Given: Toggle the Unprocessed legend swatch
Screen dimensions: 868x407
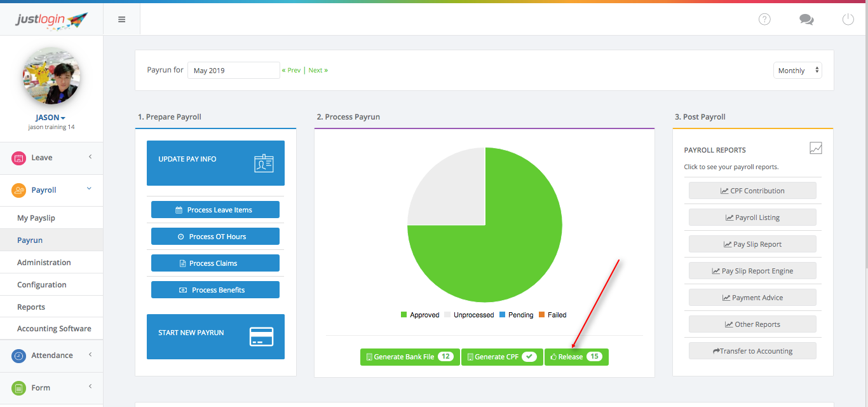Looking at the screenshot, I should 447,315.
